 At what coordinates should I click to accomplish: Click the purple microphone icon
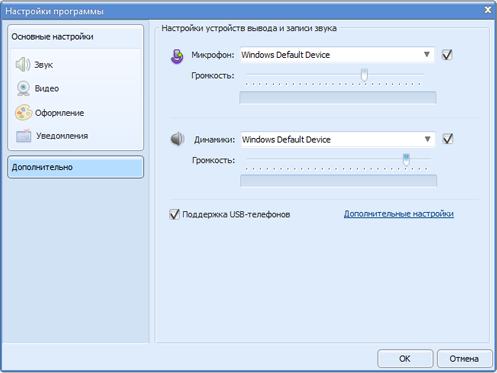pyautogui.click(x=177, y=56)
